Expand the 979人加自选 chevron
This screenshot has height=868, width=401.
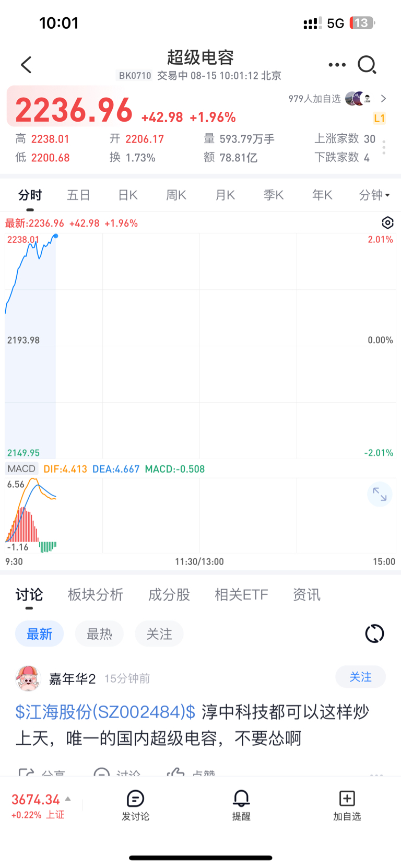tap(384, 98)
